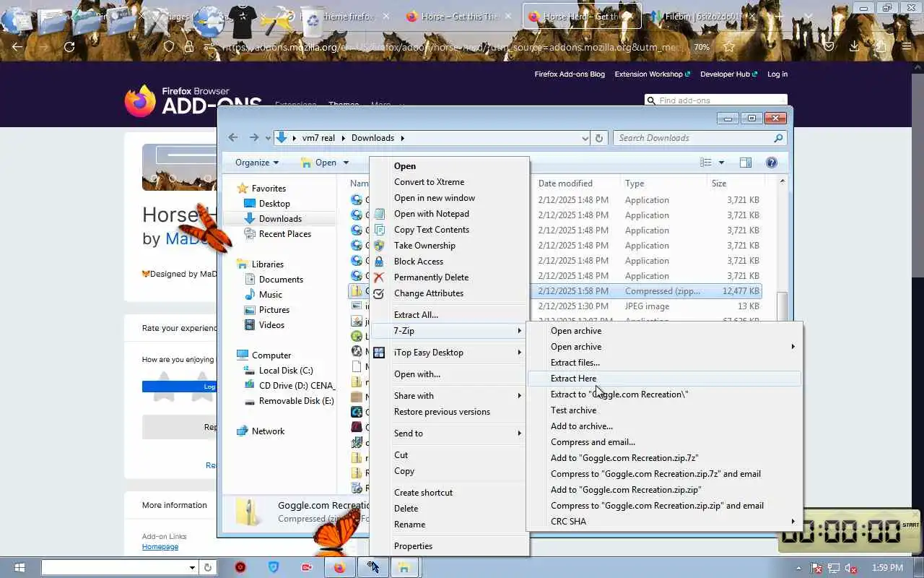Click the Explorer back arrow button
This screenshot has width=924, height=578.
[233, 137]
